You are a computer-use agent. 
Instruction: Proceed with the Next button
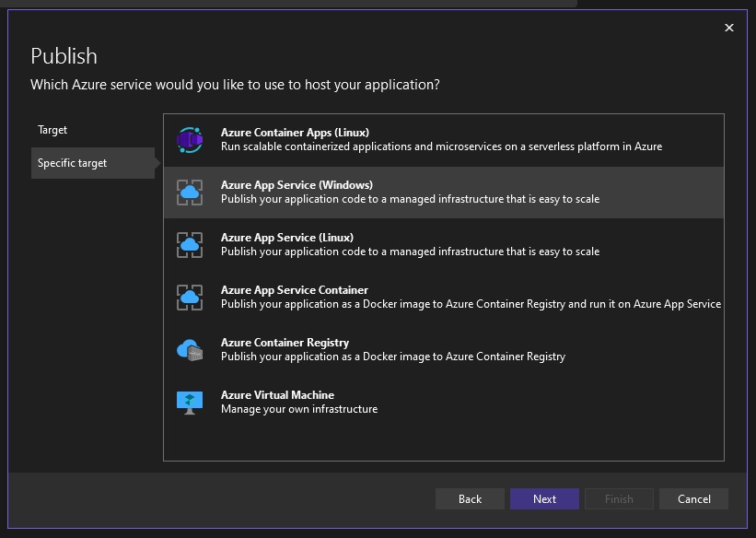coord(544,499)
